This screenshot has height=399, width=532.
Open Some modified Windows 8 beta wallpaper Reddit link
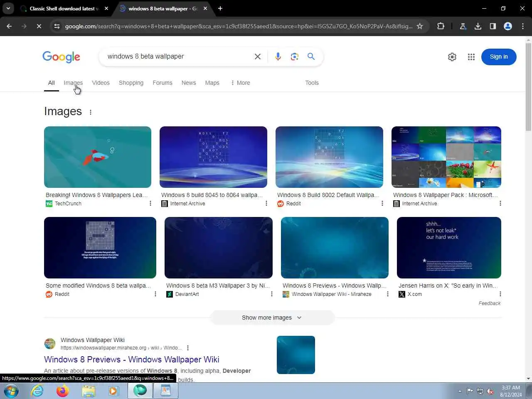99,286
